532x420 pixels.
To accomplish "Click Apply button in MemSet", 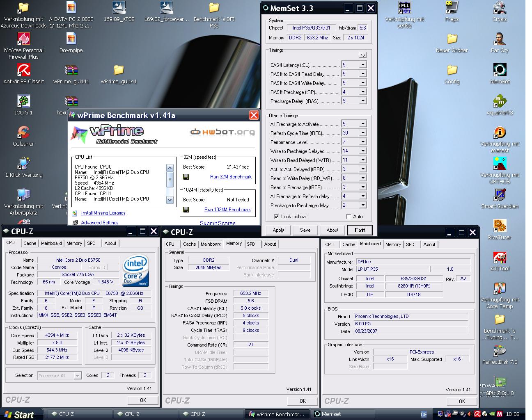I will (278, 230).
